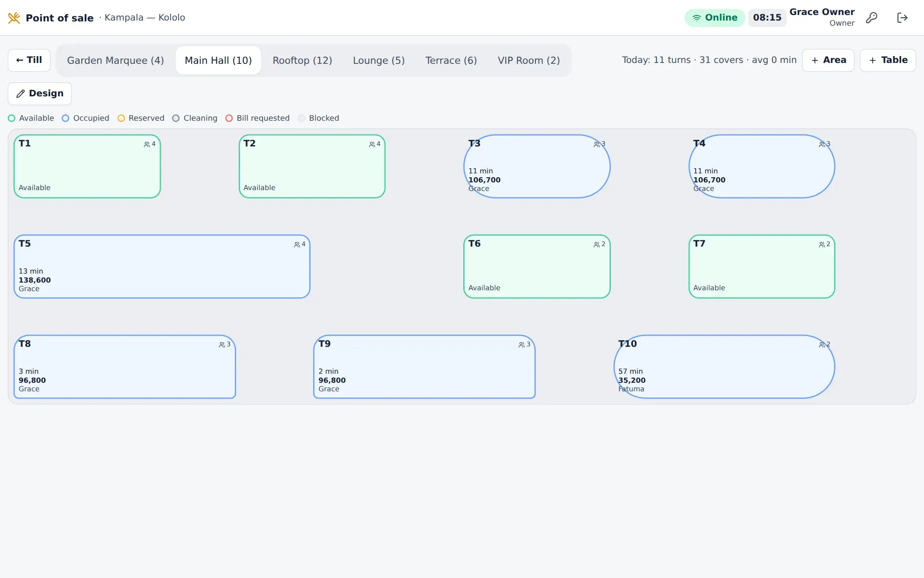
Task: Open occupied round table T3
Action: point(537,167)
